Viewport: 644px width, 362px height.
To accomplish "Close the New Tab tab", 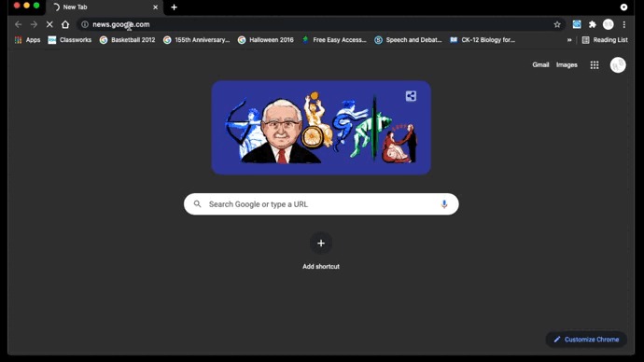I will tap(155, 7).
